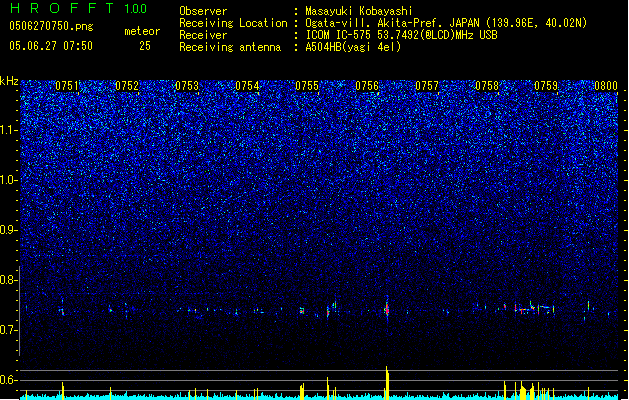This screenshot has height=400, width=629.
Task: Click the 1.1 kHz frequency label
Action: tap(8, 130)
